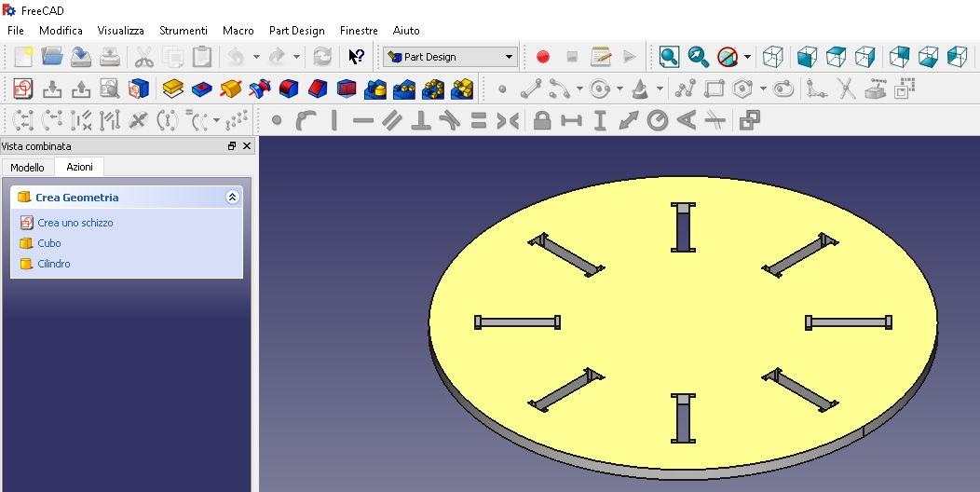The height and width of the screenshot is (492, 980).
Task: Switch to the front view cube icon
Action: click(x=808, y=57)
